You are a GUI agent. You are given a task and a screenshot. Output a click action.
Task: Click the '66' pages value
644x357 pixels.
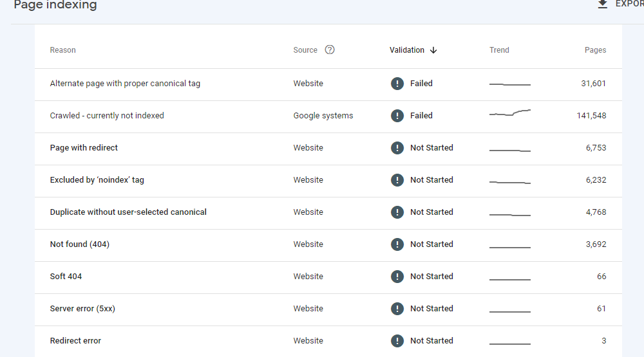[x=601, y=277]
